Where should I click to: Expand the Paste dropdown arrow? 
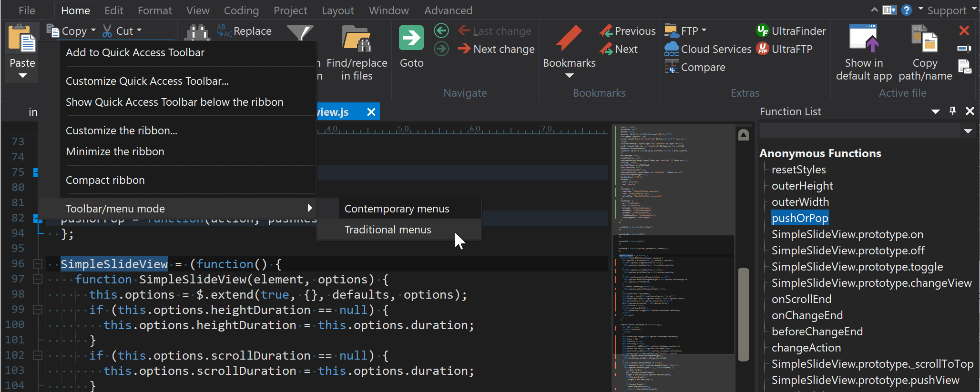coord(22,76)
